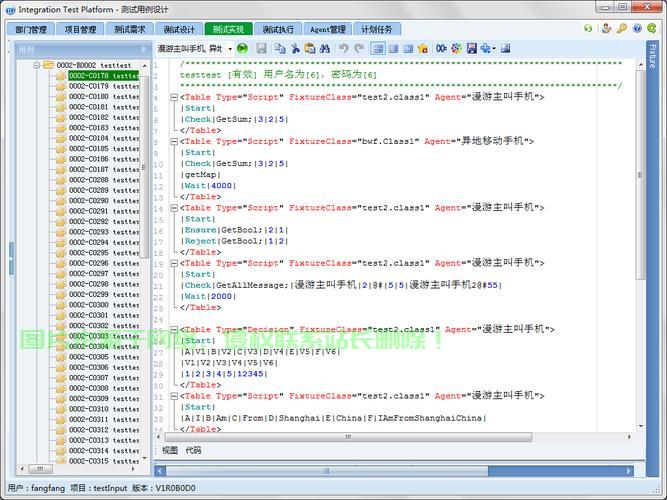Click the key icon in the top right

click(x=621, y=29)
